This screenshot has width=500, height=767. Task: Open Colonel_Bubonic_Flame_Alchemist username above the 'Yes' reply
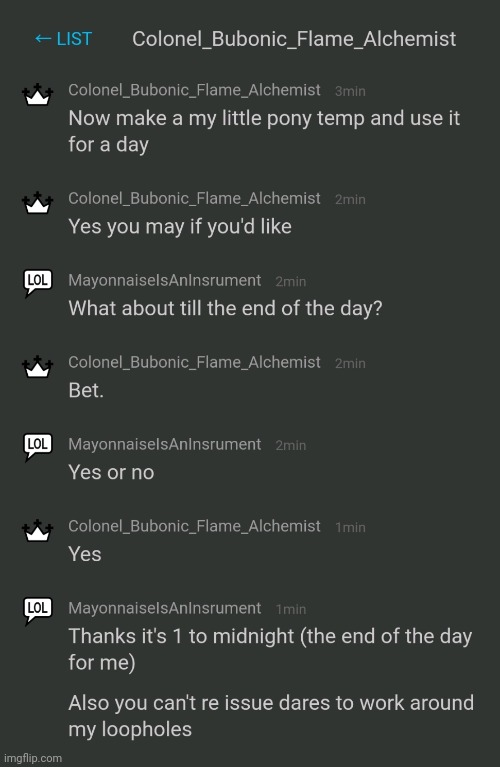pos(194,526)
